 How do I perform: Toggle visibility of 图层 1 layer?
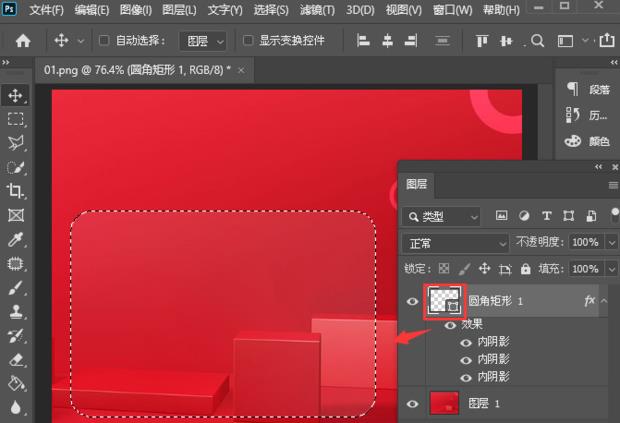tap(413, 403)
